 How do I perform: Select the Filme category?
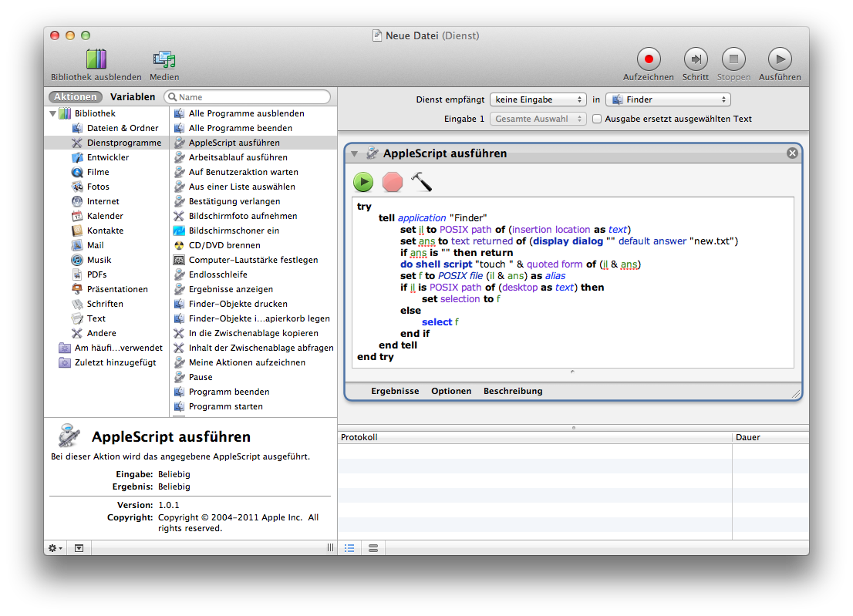tap(106, 173)
